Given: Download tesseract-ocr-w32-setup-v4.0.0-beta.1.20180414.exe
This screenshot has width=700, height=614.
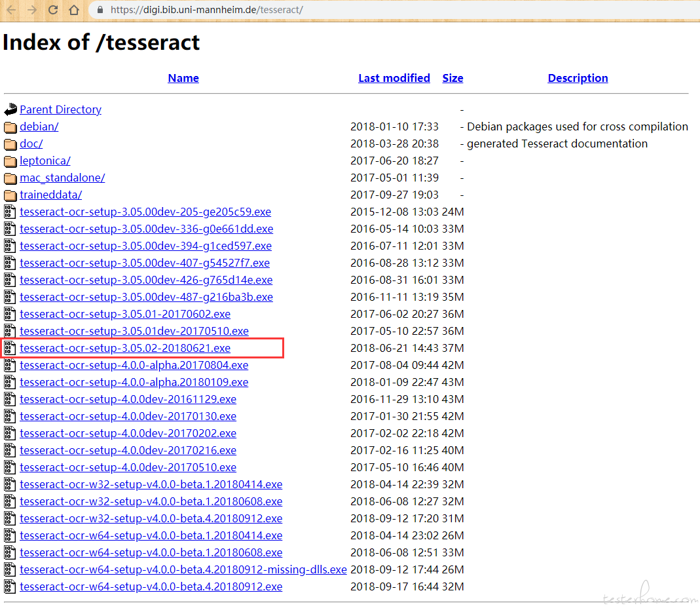Looking at the screenshot, I should pos(151,484).
